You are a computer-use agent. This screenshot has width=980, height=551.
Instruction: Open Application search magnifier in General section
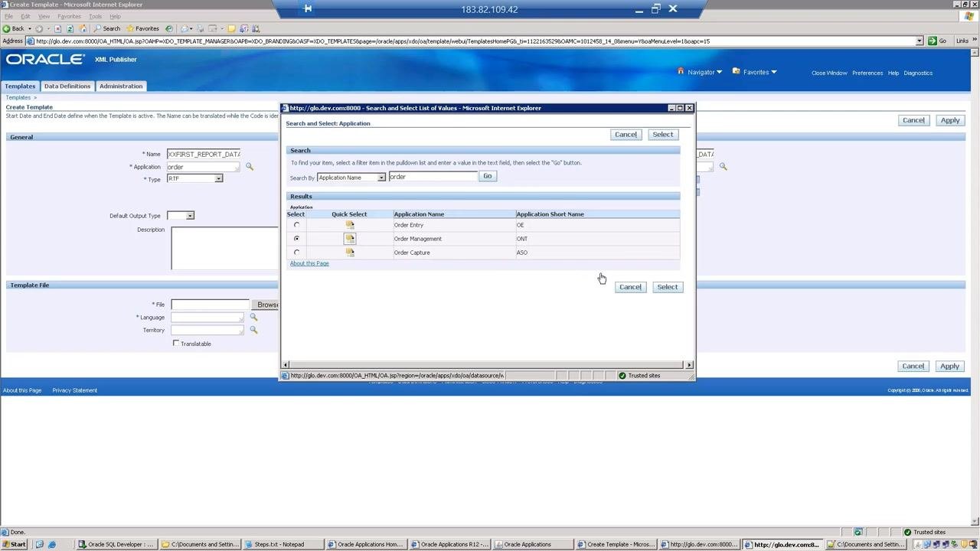point(249,167)
